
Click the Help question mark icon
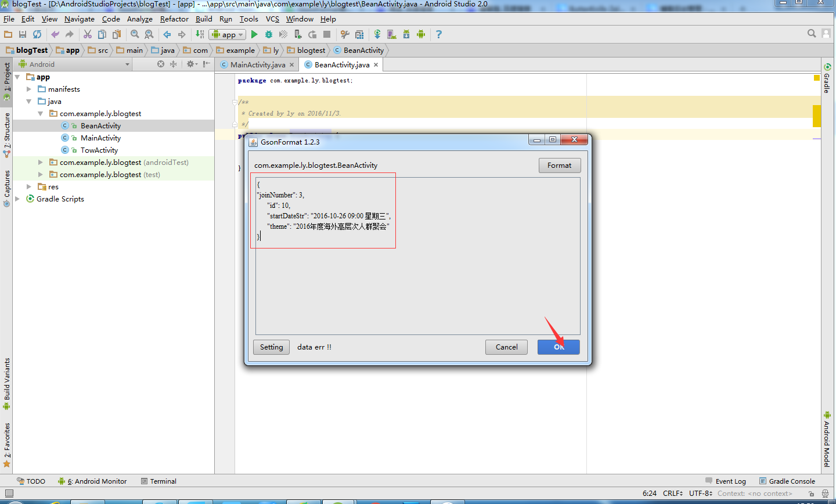pyautogui.click(x=439, y=34)
